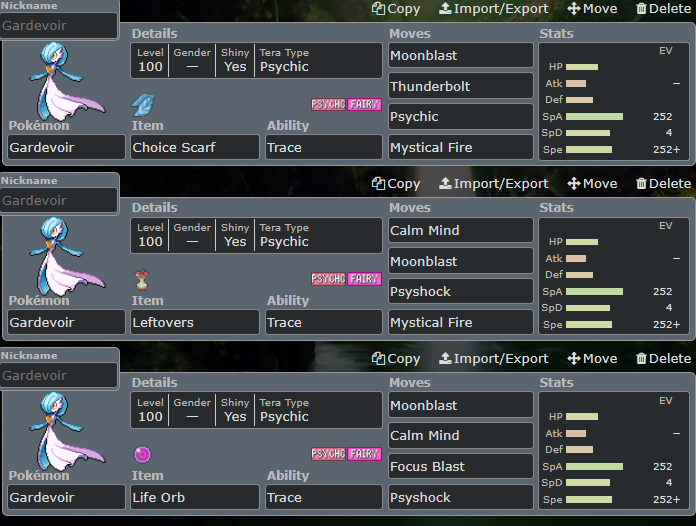Select the Choice Scarf item field
The height and width of the screenshot is (526, 696).
194,147
